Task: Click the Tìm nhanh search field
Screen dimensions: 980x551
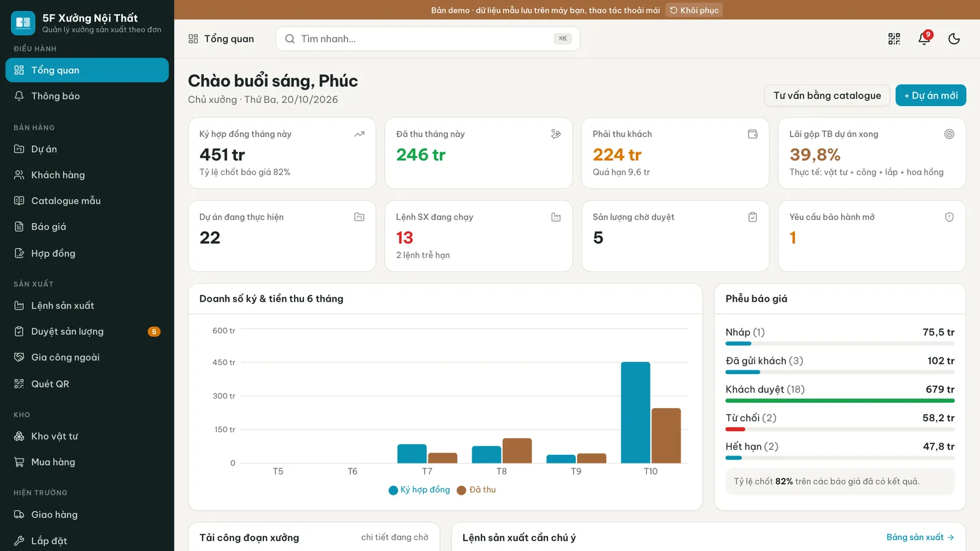Action: click(x=428, y=39)
